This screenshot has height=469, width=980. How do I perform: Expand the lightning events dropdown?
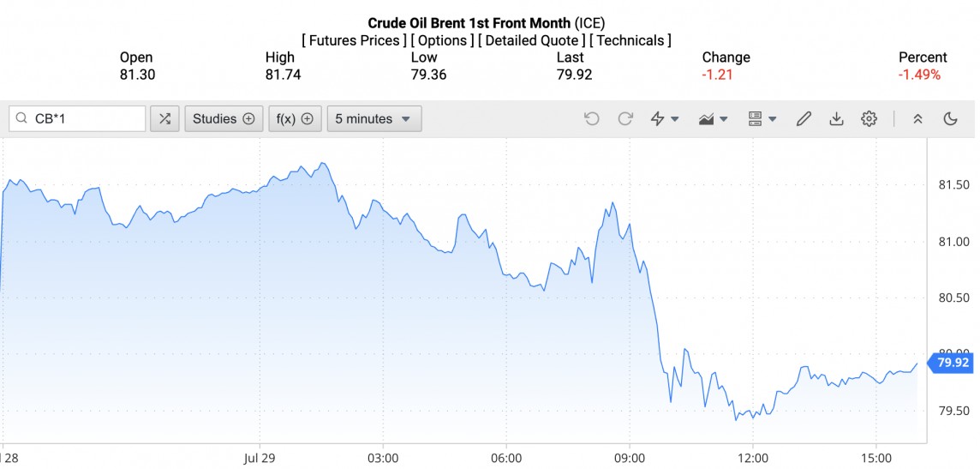point(665,119)
